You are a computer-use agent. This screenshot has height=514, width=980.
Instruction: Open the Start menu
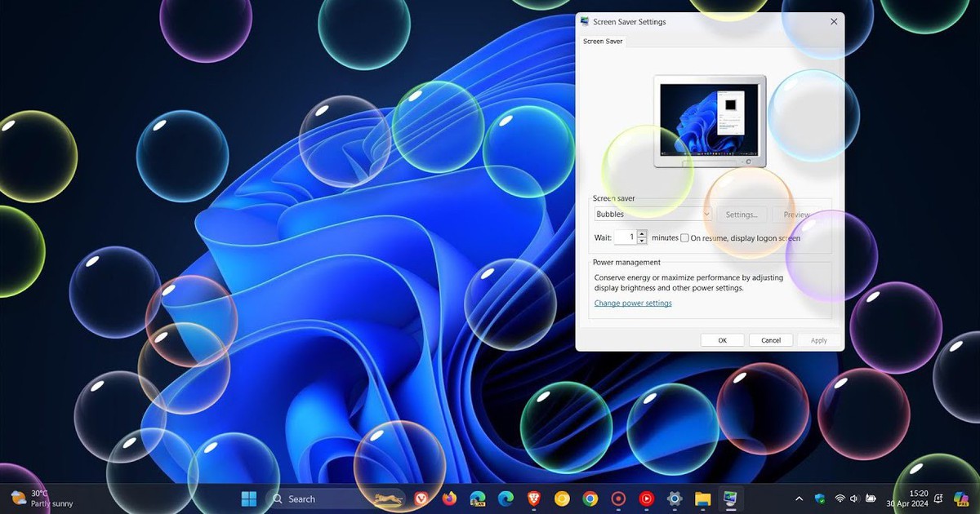click(x=249, y=498)
